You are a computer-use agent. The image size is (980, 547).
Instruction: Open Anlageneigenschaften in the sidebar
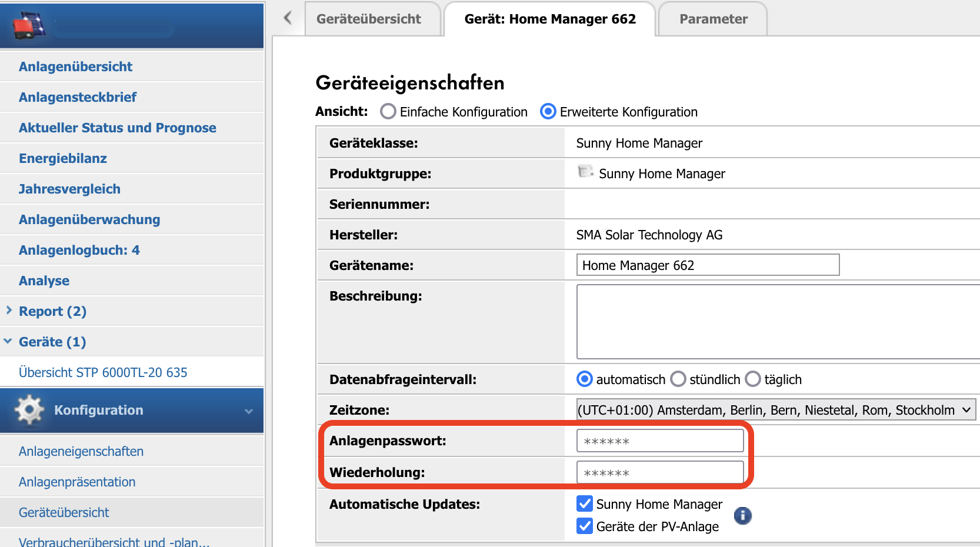[81, 451]
